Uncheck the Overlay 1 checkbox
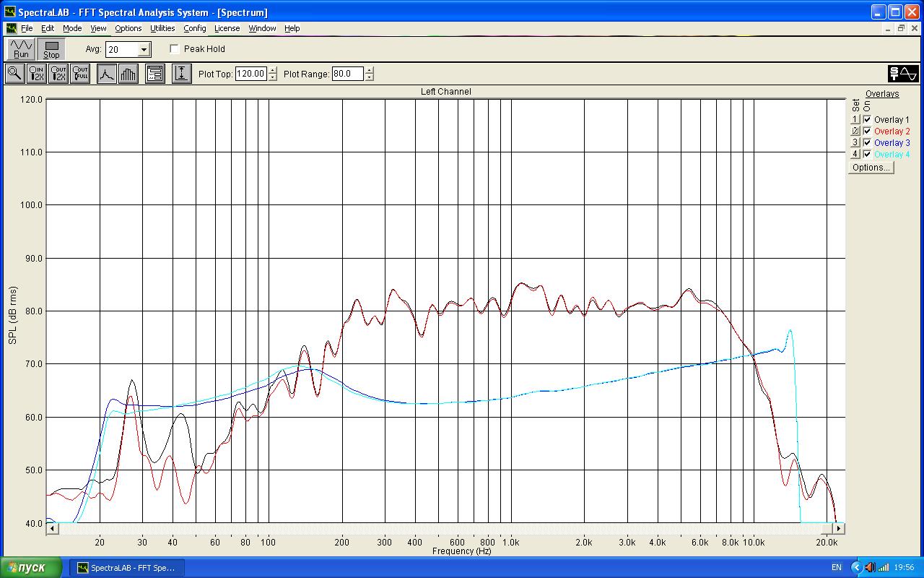Viewport: 924px width, 578px height. 867,120
